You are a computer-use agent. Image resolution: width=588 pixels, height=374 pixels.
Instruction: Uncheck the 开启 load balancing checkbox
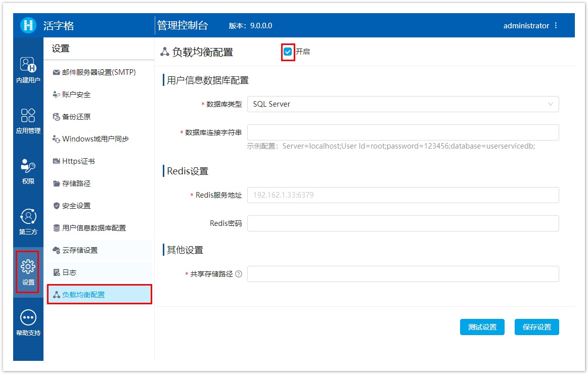[x=288, y=52]
